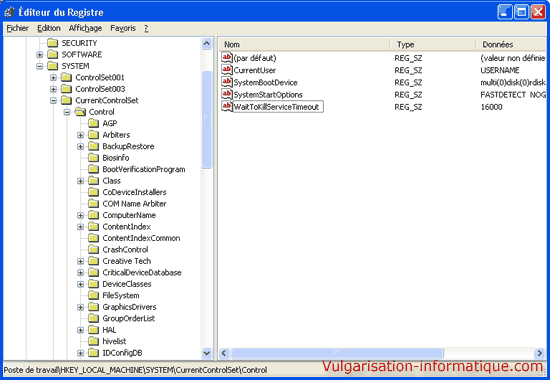Select the SOFTWARE folder icon
Viewport: 550px width, 380px height.
[53, 54]
